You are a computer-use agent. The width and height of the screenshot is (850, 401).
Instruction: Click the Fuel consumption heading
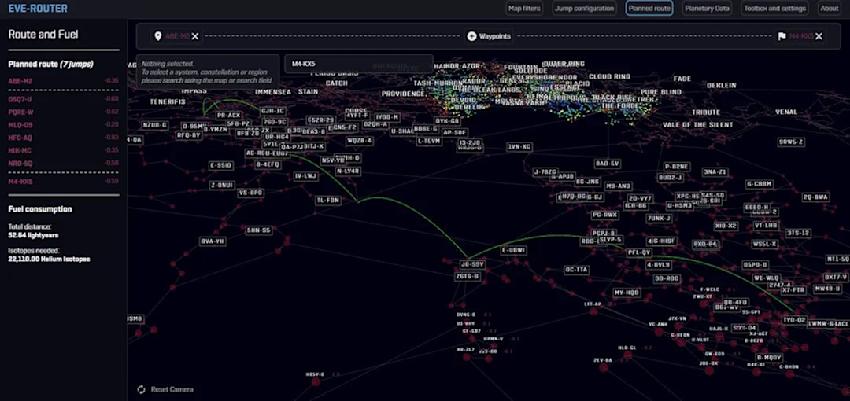40,209
